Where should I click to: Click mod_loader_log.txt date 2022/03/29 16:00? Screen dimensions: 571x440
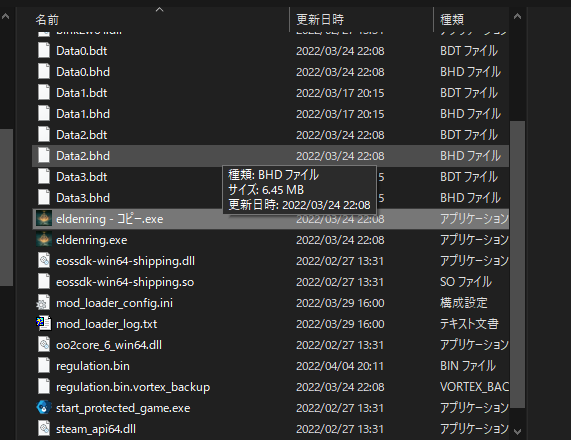click(340, 324)
